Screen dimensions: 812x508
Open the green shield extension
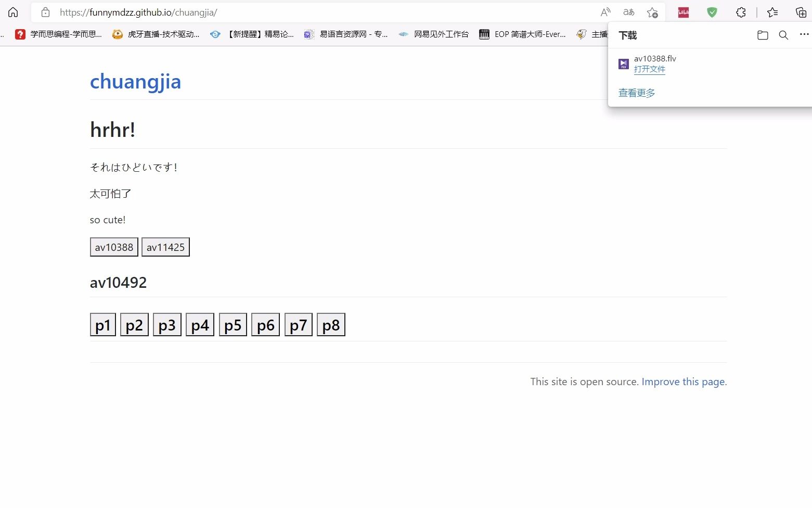click(712, 12)
